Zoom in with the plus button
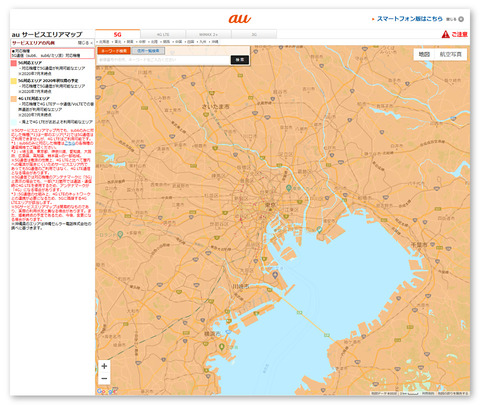Image resolution: width=480 pixels, height=405 pixels. 104,366
